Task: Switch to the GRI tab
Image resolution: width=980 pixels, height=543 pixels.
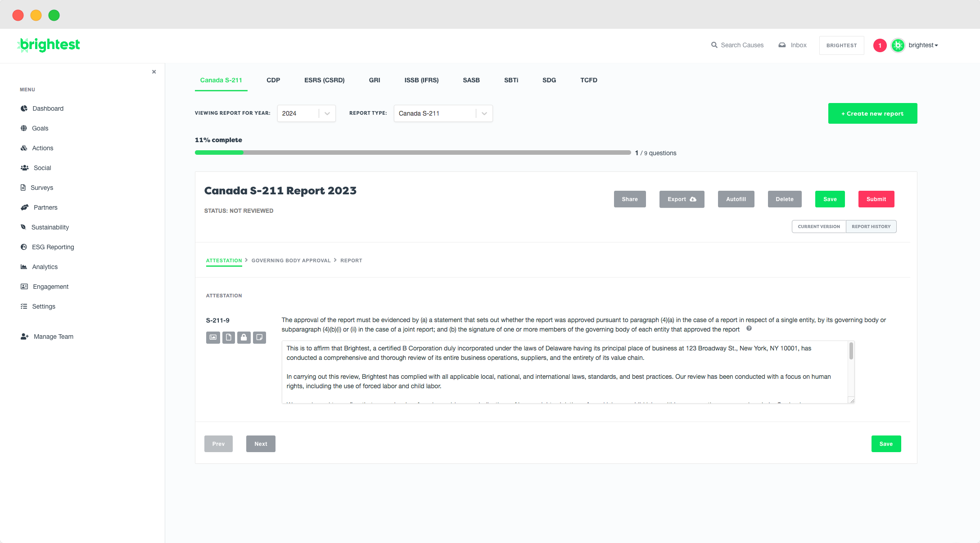Action: pos(375,80)
